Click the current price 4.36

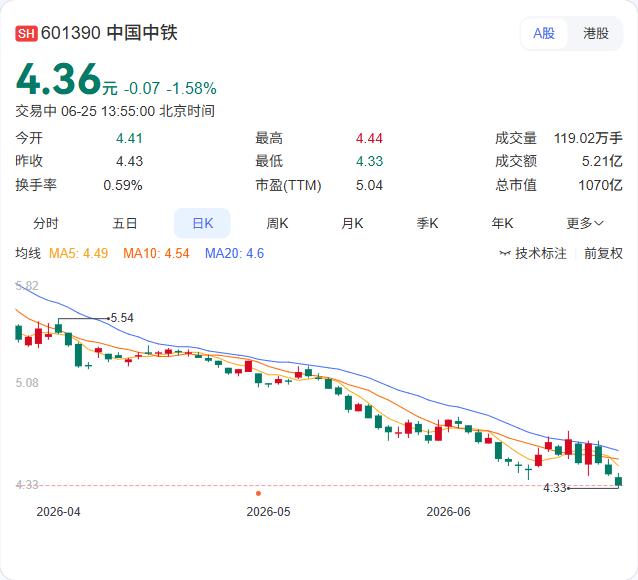[58, 79]
